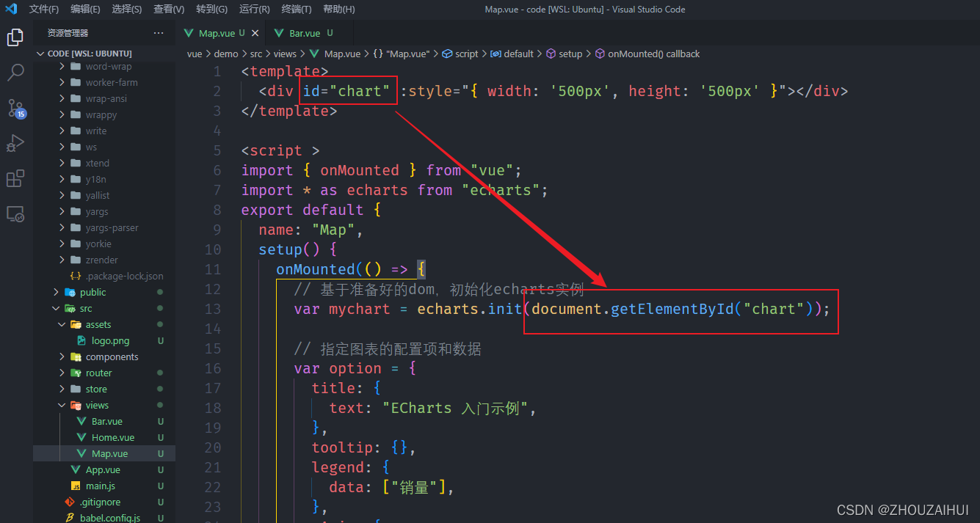Open the 运行(R) menu

[255, 9]
